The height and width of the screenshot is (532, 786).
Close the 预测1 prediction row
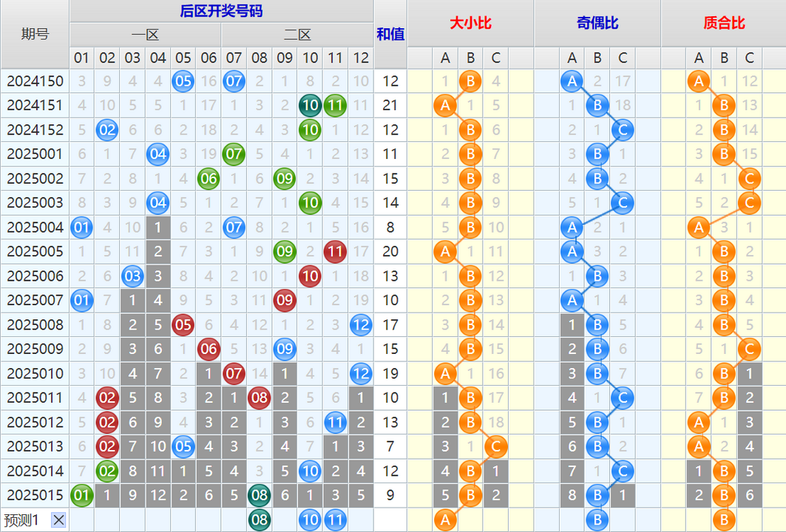click(58, 520)
